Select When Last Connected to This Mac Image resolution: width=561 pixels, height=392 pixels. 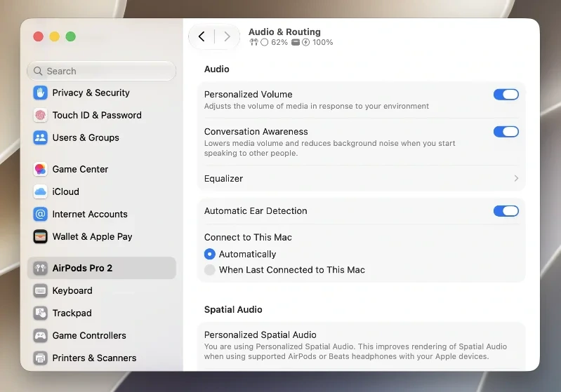pos(210,270)
